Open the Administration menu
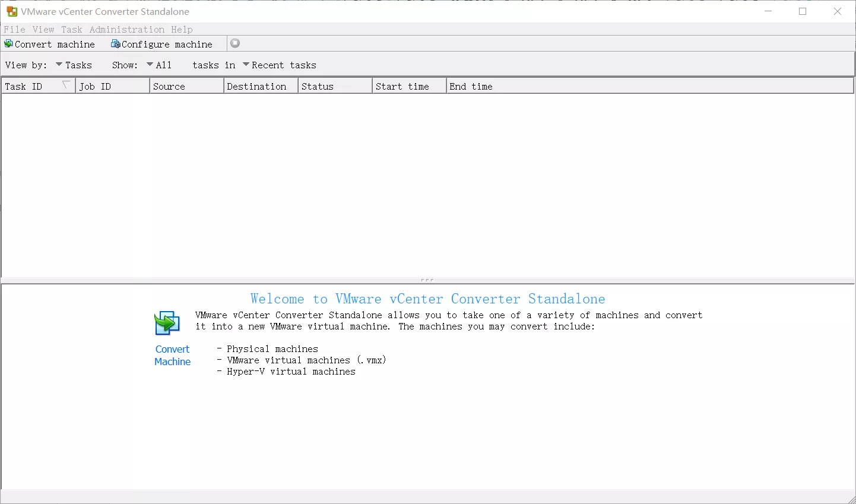This screenshot has height=504, width=856. point(127,30)
